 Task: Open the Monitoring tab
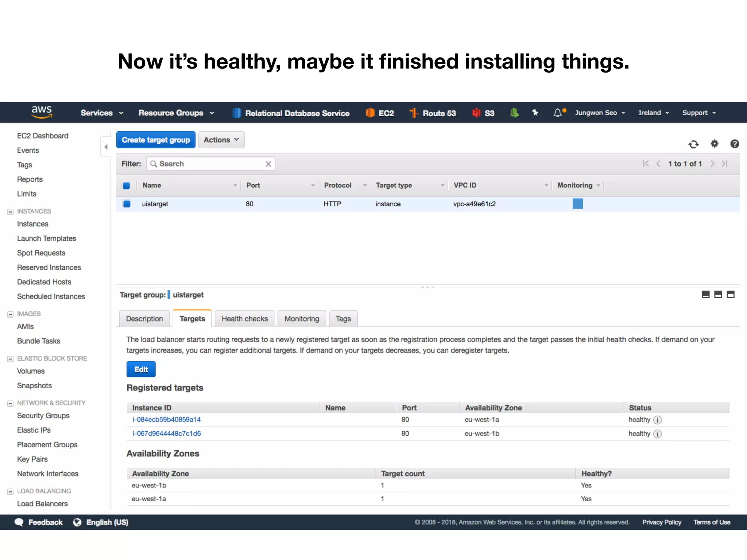(302, 319)
